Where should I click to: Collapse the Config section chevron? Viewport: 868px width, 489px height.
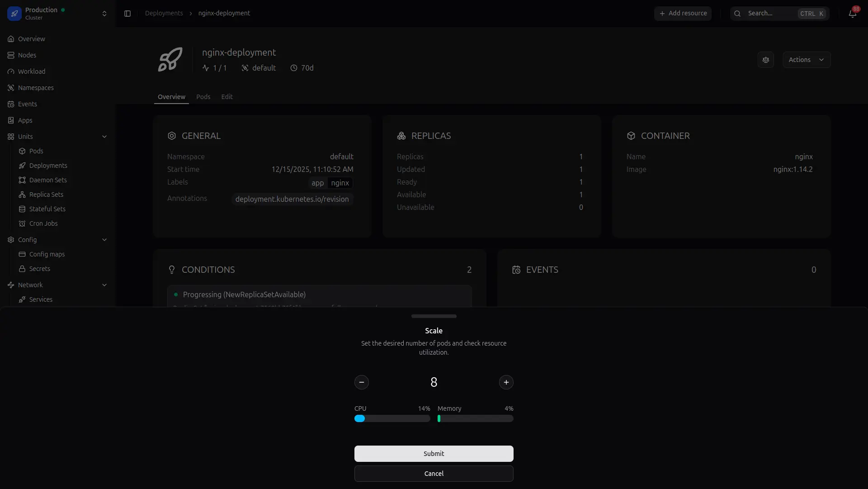click(104, 240)
